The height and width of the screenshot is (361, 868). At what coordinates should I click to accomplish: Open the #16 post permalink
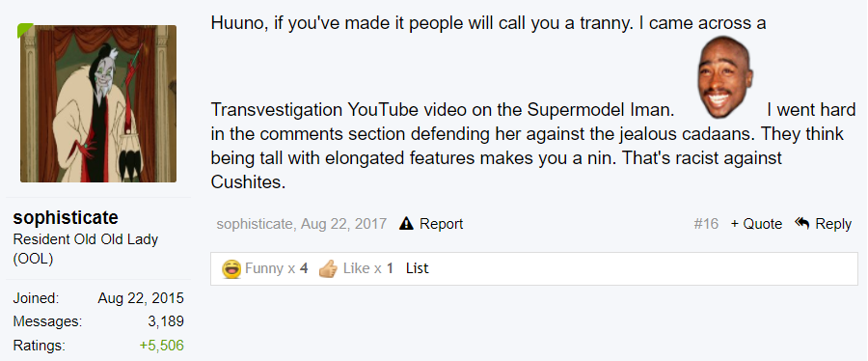[706, 224]
